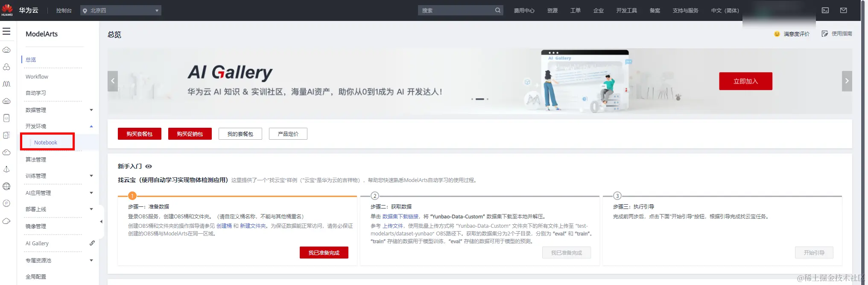Show the previous banner slide
The width and height of the screenshot is (868, 285).
[113, 81]
